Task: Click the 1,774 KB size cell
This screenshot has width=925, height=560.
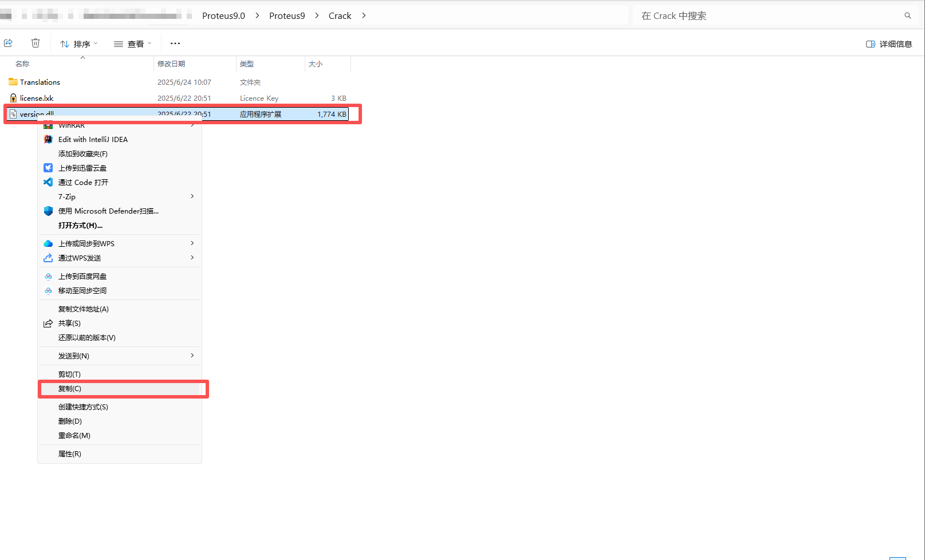Action: pos(332,114)
